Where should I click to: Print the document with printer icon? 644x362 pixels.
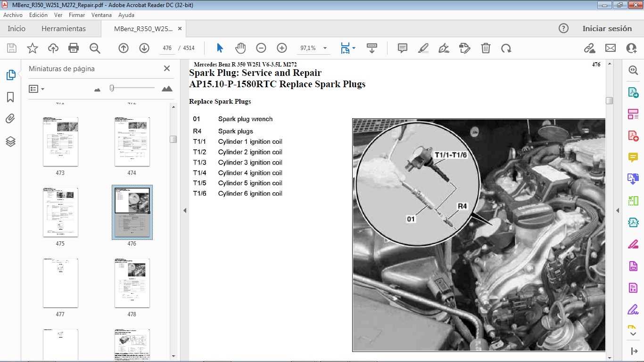tap(74, 48)
